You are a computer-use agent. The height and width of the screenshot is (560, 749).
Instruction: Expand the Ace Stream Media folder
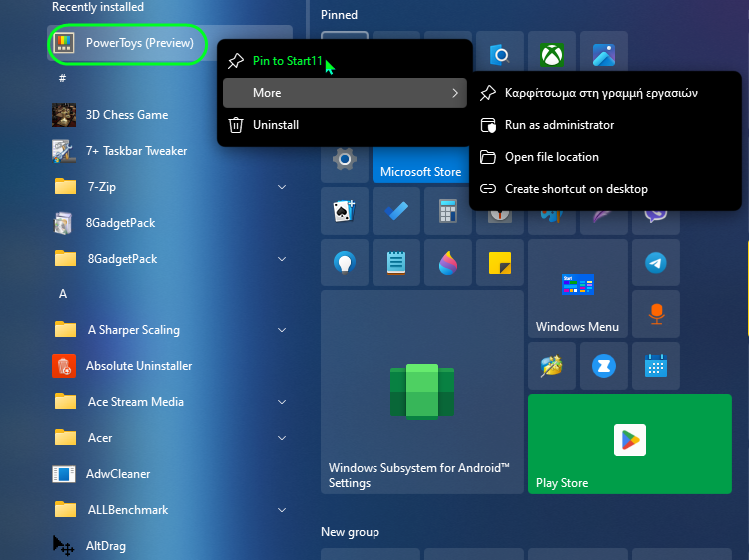[282, 402]
